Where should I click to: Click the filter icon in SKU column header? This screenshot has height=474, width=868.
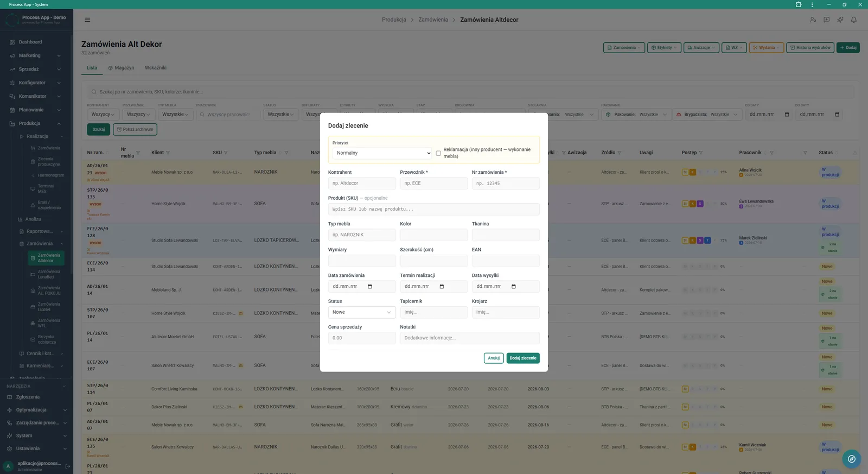pyautogui.click(x=226, y=153)
